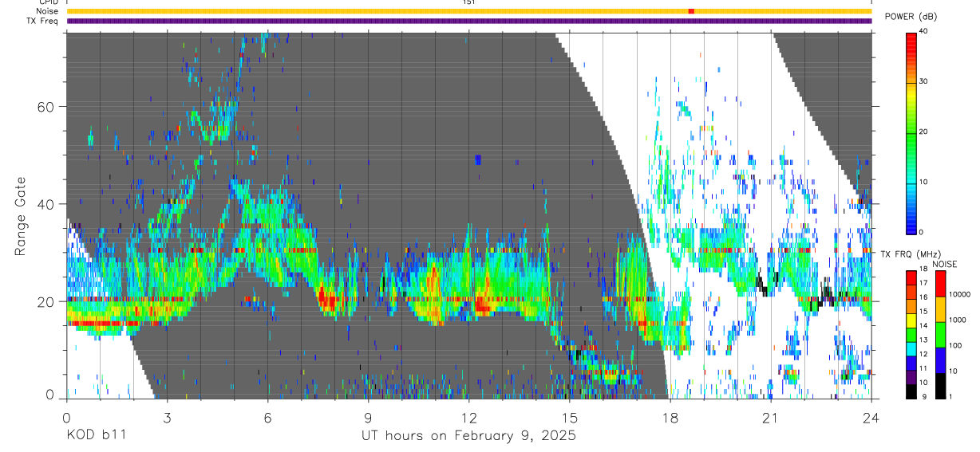Click the 1000 label in NOISE legend
Screen dimensions: 980x452
[x=956, y=320]
